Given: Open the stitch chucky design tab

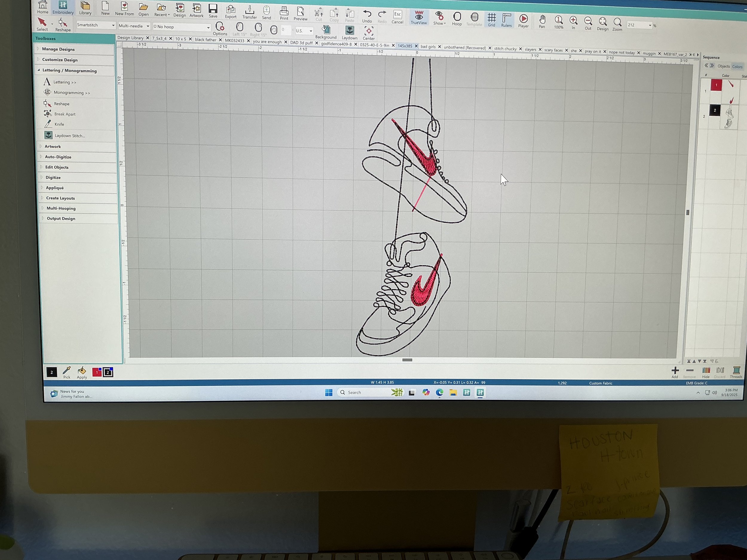Looking at the screenshot, I should pyautogui.click(x=505, y=49).
